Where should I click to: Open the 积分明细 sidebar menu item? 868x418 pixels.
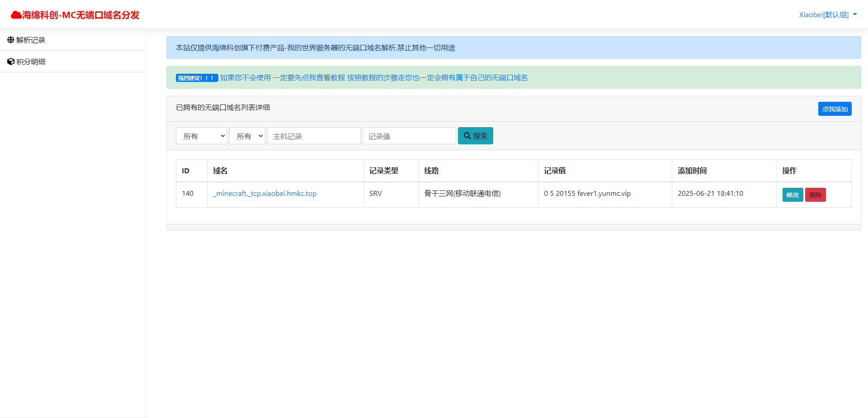pyautogui.click(x=72, y=62)
